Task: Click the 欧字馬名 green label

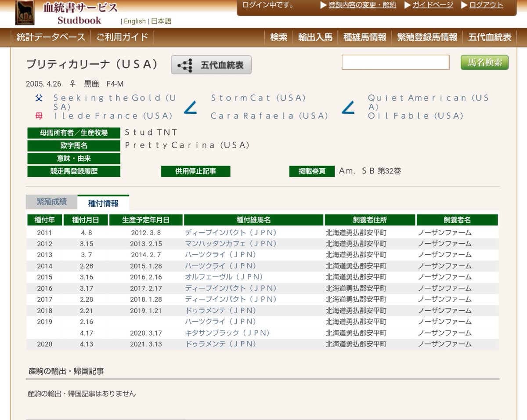Action: pos(74,146)
